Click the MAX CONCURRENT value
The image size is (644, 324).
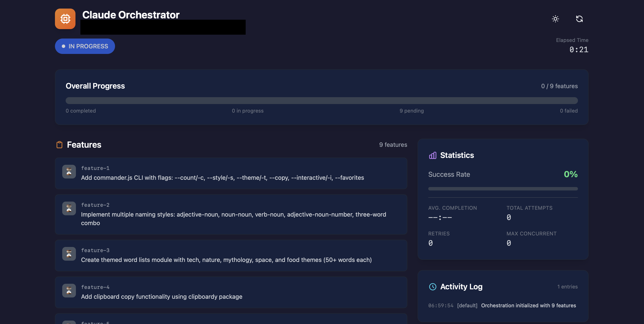[x=509, y=243]
